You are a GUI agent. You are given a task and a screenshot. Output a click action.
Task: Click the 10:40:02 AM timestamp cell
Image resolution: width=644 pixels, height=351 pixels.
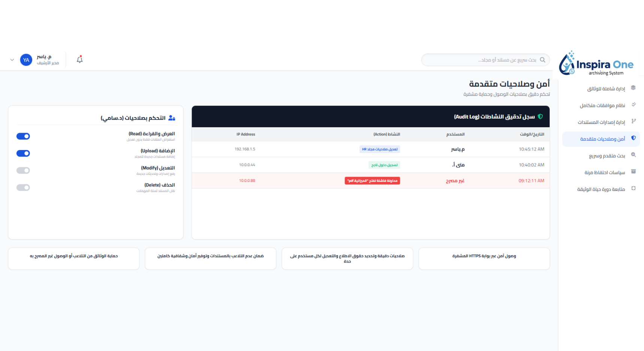(x=532, y=165)
